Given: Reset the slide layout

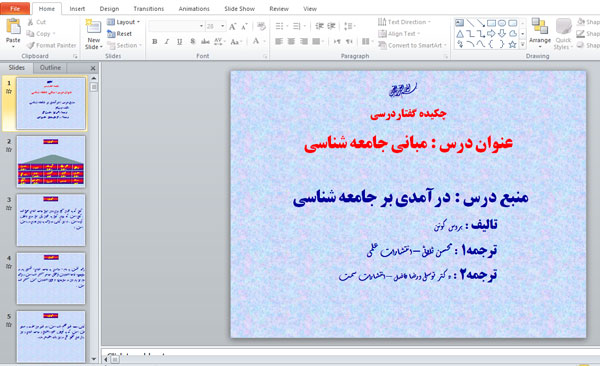Looking at the screenshot, I should coord(119,34).
